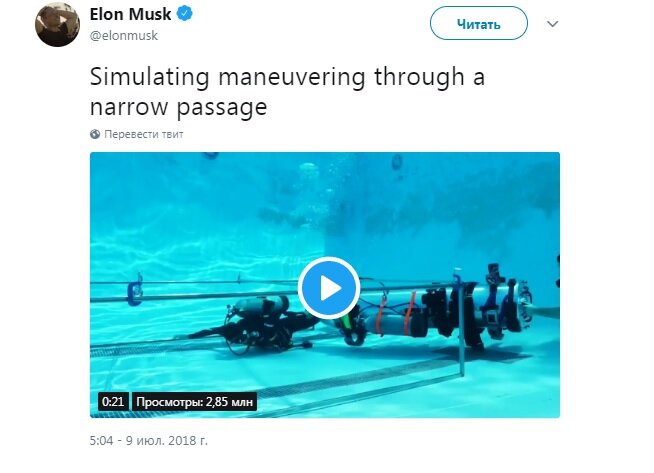Click the 'Simulating maneuvering through a' text line
Viewport: 654px width, 473px height.
(x=287, y=77)
